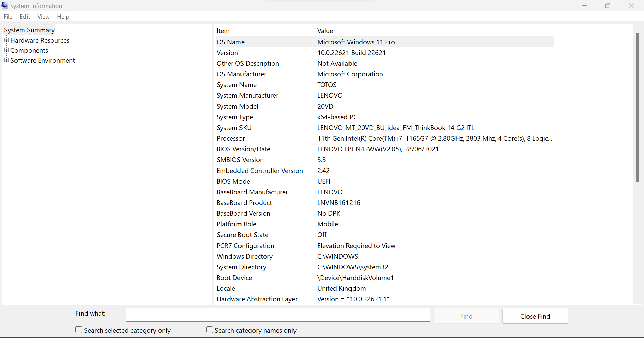Click the value Elevation Required to View
This screenshot has width=644, height=338.
357,246
